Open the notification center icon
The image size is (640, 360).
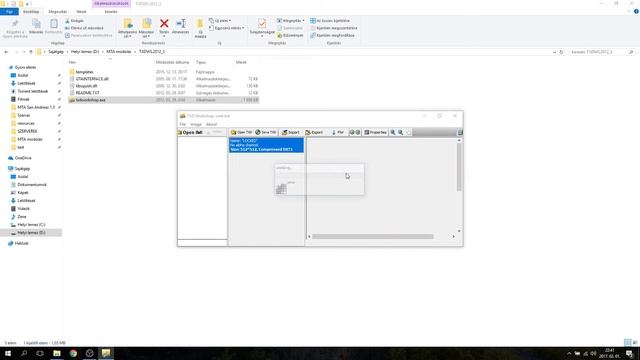click(629, 353)
